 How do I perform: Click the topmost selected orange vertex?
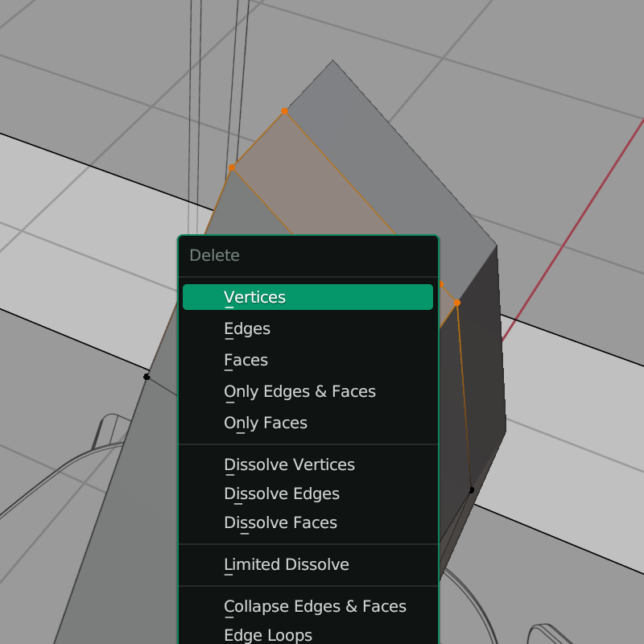(284, 111)
